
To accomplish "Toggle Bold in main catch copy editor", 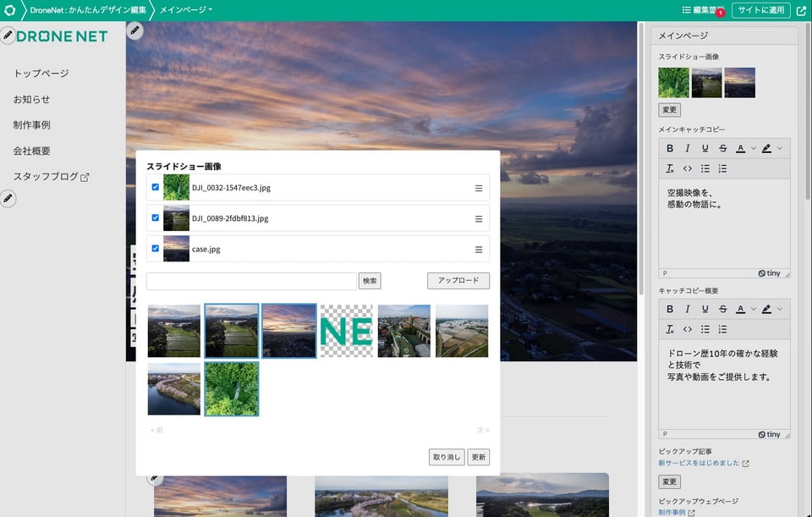I will coord(670,149).
